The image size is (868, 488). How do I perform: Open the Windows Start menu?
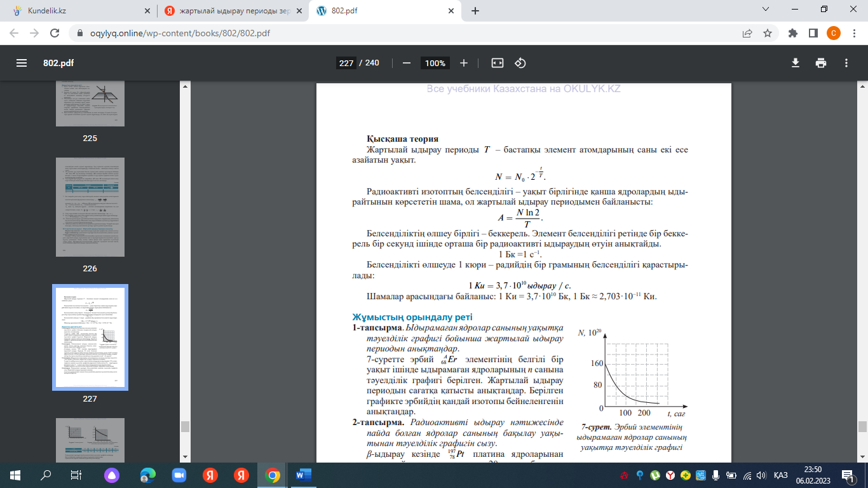tap(15, 475)
